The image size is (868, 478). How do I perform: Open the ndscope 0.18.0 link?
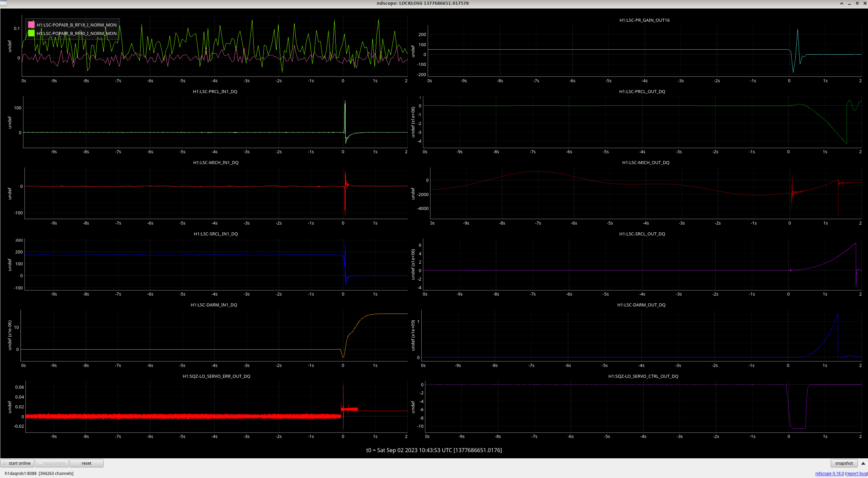(829, 473)
